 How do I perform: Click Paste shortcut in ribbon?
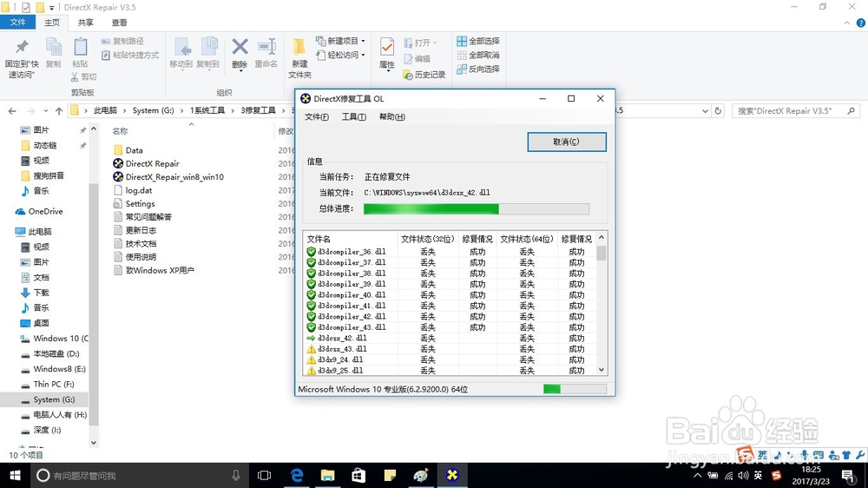(130, 55)
